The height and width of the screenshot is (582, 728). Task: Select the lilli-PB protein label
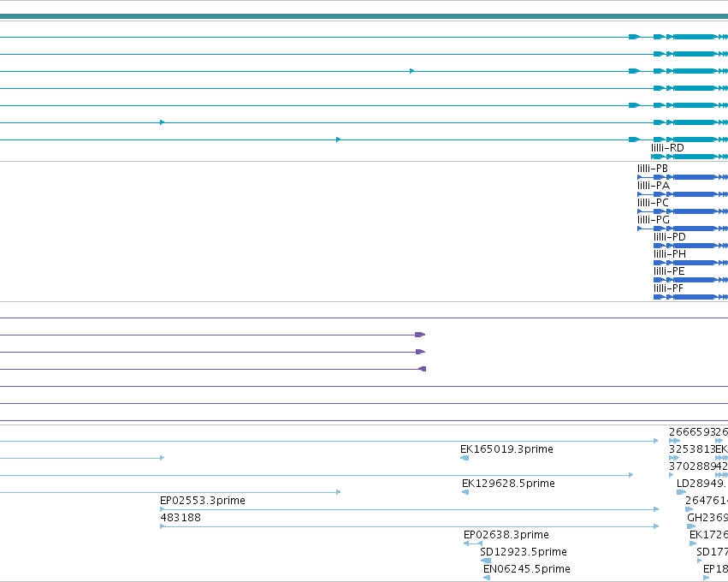pyautogui.click(x=653, y=168)
